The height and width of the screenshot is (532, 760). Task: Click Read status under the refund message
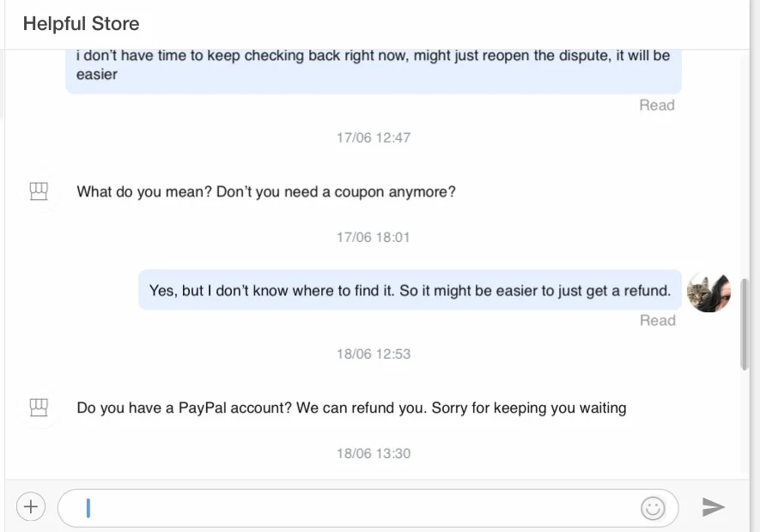click(x=658, y=321)
